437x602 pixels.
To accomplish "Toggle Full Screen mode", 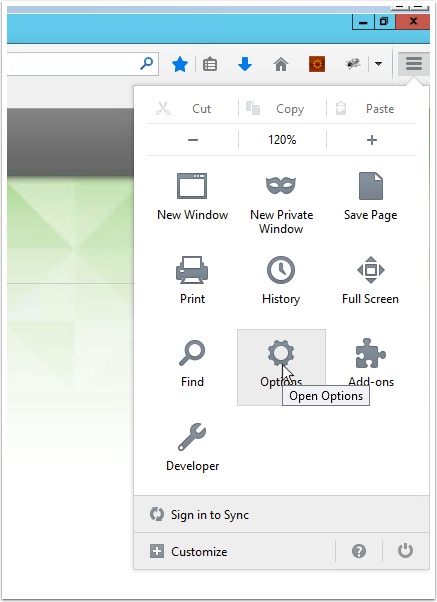I will 371,280.
